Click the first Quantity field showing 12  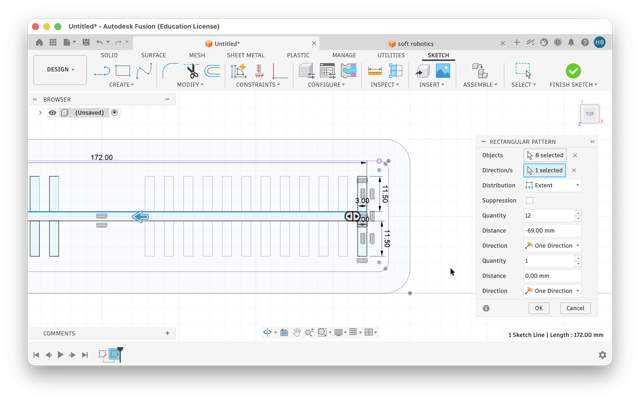click(x=549, y=215)
